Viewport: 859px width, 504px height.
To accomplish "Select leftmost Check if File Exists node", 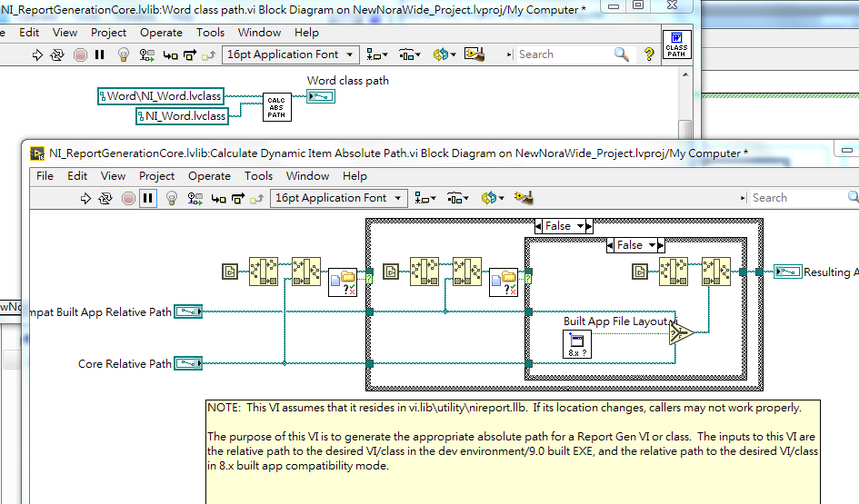I will 343,282.
